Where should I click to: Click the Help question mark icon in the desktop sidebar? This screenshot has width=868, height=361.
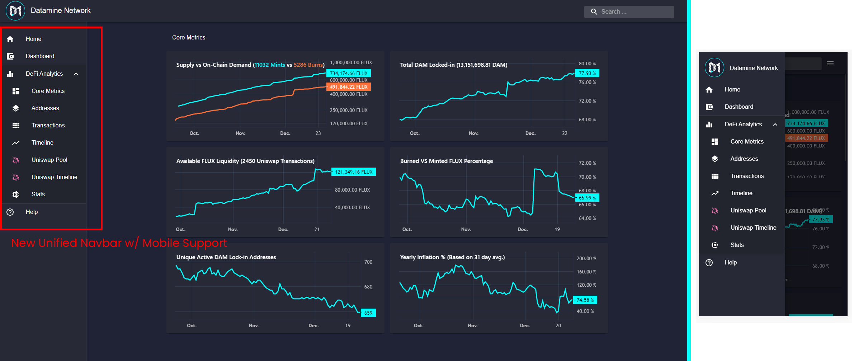coord(10,212)
